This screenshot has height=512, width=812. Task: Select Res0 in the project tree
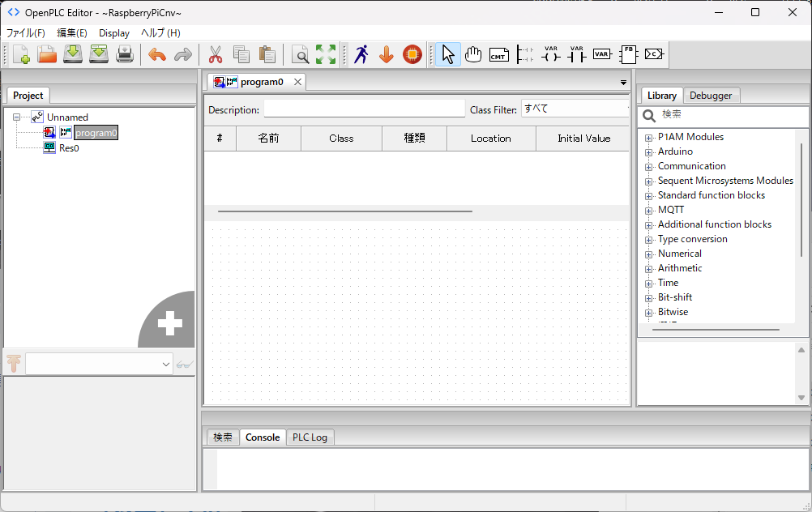tap(69, 148)
